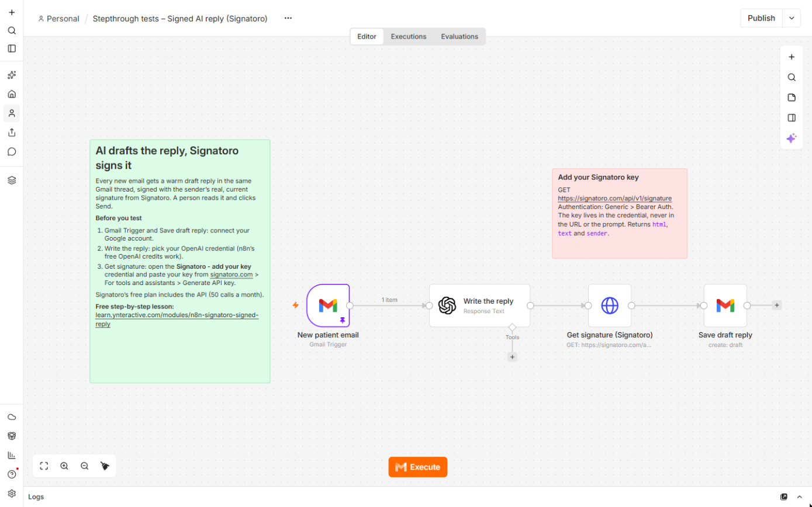Select the Save draft reply node

725,305
